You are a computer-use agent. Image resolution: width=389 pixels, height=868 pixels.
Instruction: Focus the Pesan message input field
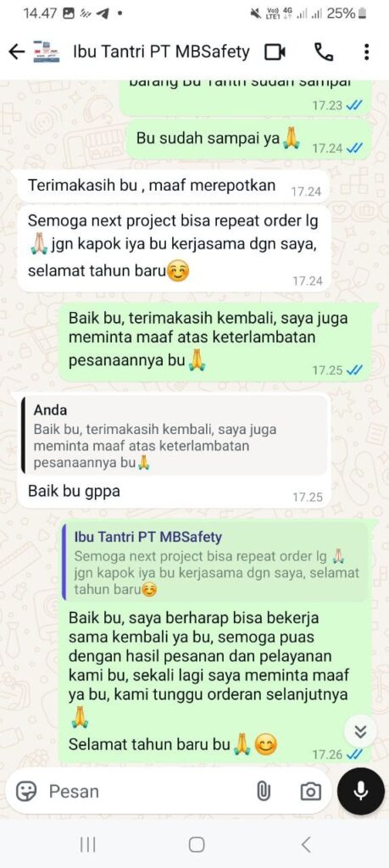coord(149,792)
